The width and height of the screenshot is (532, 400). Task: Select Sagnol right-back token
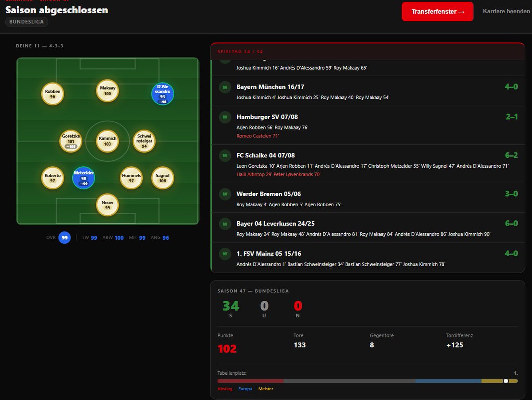(162, 178)
